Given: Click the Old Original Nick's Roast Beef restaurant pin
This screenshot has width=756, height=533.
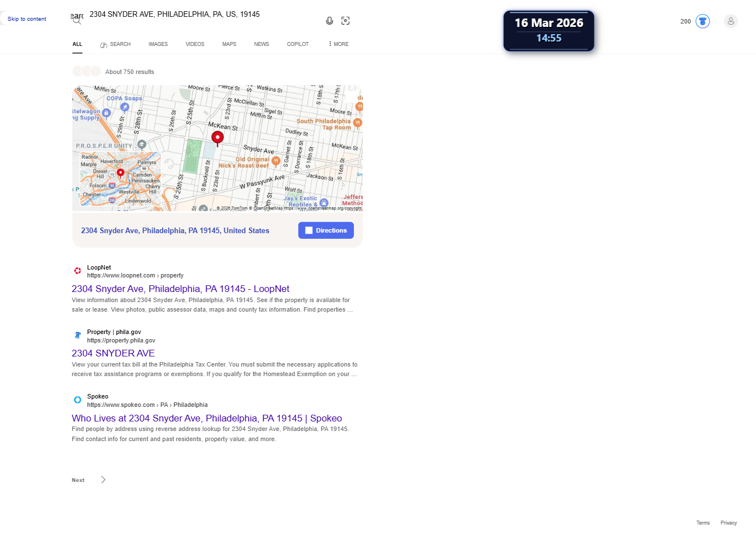Looking at the screenshot, I should (x=276, y=161).
